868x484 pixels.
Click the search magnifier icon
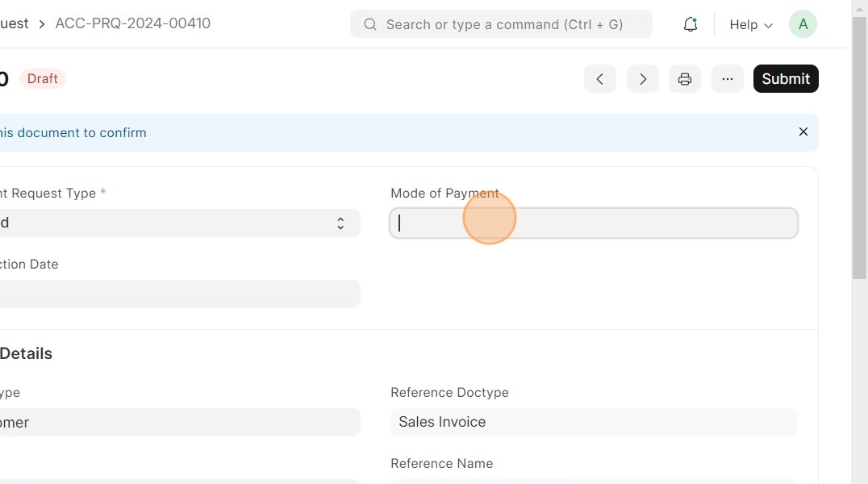click(370, 24)
